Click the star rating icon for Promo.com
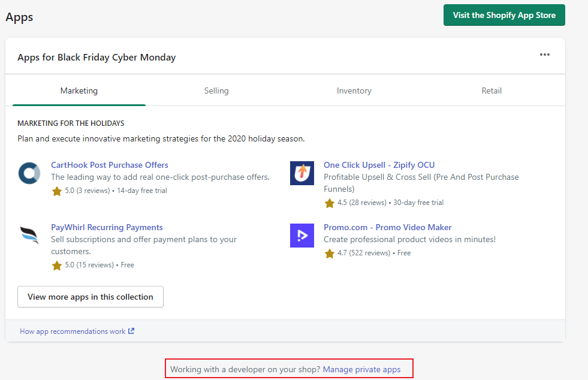The image size is (588, 380). click(330, 254)
